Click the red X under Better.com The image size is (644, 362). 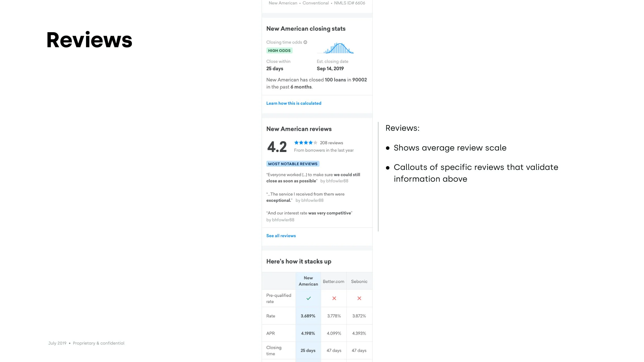pyautogui.click(x=334, y=298)
